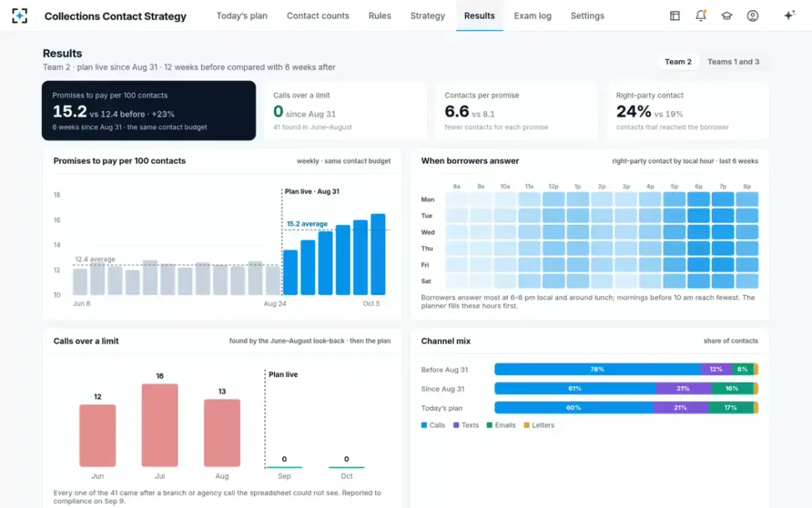
Task: Open the notifications bell
Action: tap(700, 16)
